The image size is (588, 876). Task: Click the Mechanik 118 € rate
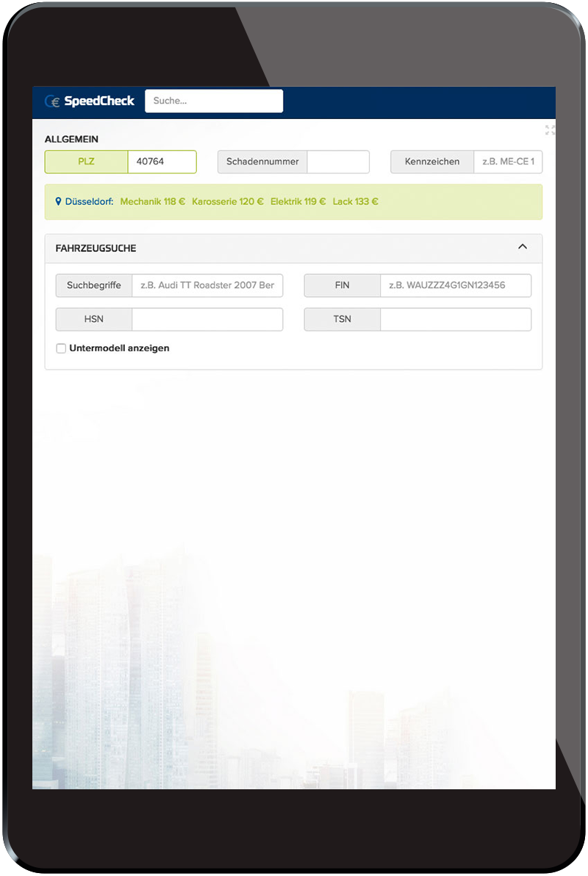click(x=153, y=201)
